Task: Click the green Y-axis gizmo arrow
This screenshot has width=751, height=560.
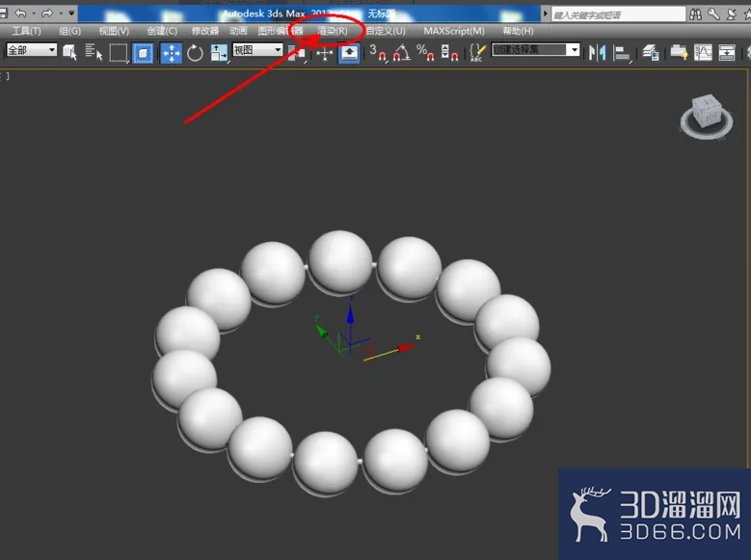Action: pos(321,330)
